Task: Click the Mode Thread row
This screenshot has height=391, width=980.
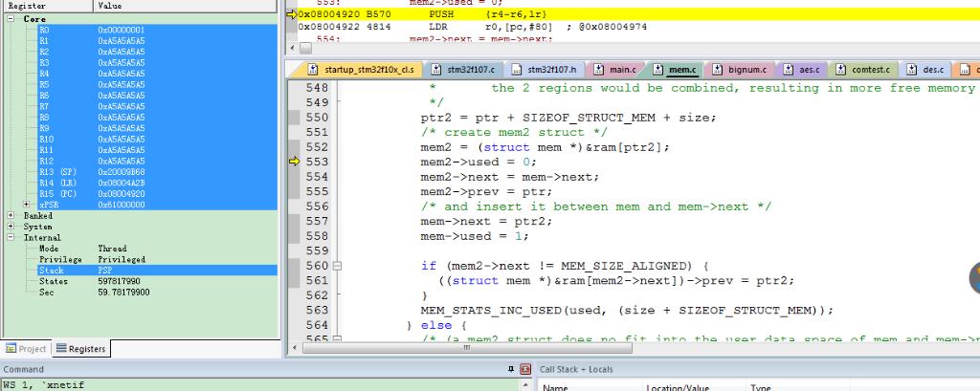Action: (x=158, y=248)
